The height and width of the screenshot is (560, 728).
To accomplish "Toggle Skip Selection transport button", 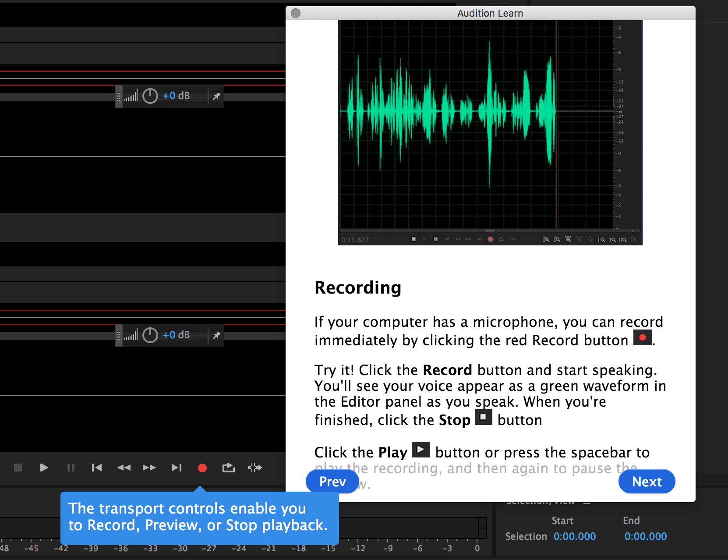I will click(255, 468).
